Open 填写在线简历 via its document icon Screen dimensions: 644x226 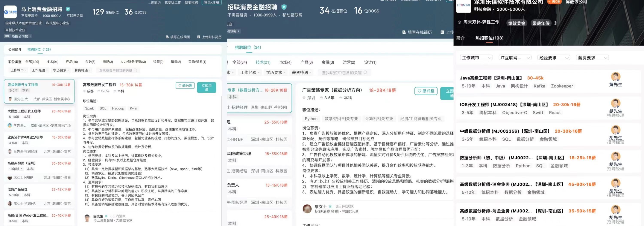click(167, 37)
